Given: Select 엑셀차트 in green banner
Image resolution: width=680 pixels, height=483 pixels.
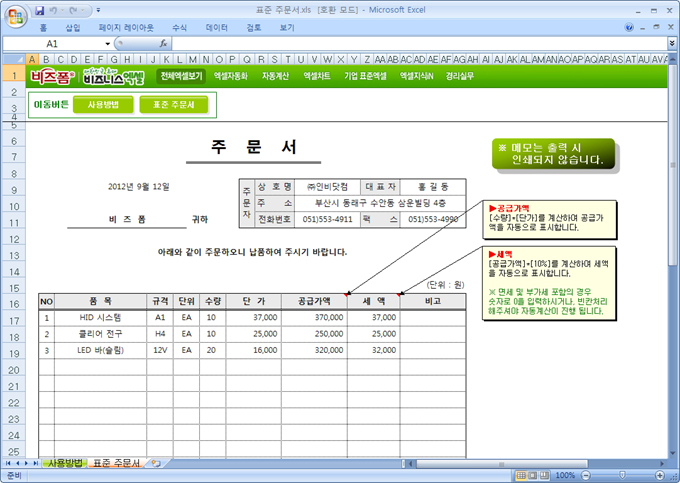Looking at the screenshot, I should 317,76.
